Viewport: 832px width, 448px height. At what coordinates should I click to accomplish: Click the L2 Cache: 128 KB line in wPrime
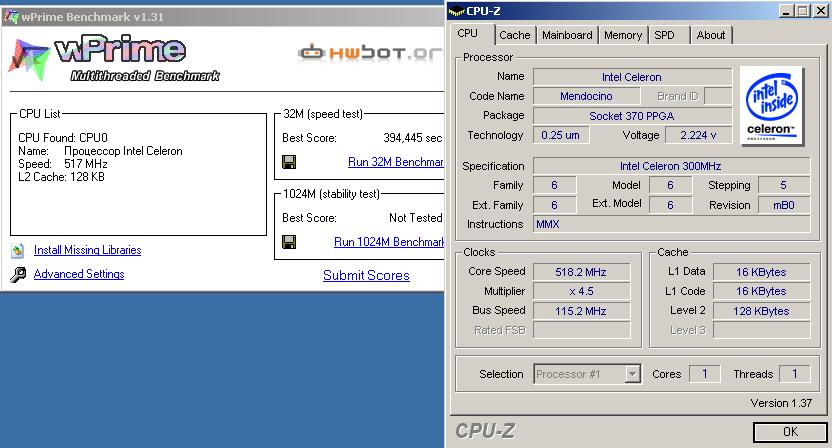point(62,177)
